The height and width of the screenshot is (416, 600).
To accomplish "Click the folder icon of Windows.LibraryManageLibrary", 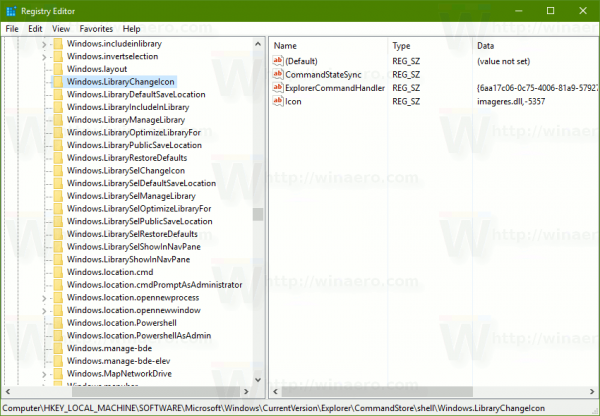I will (58, 120).
